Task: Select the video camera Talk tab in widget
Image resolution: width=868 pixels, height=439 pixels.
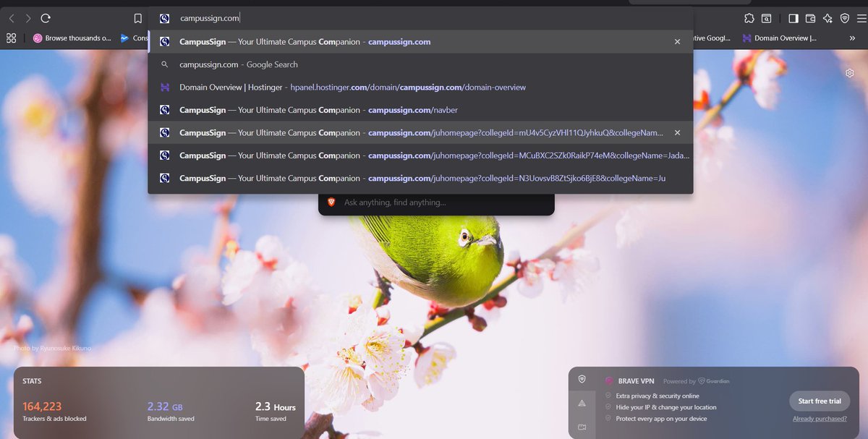Action: coord(582,427)
